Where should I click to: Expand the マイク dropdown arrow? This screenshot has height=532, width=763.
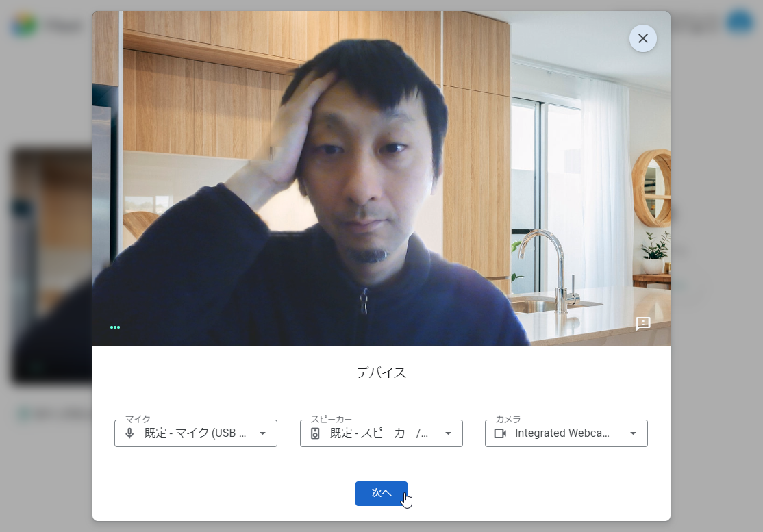pyautogui.click(x=262, y=433)
